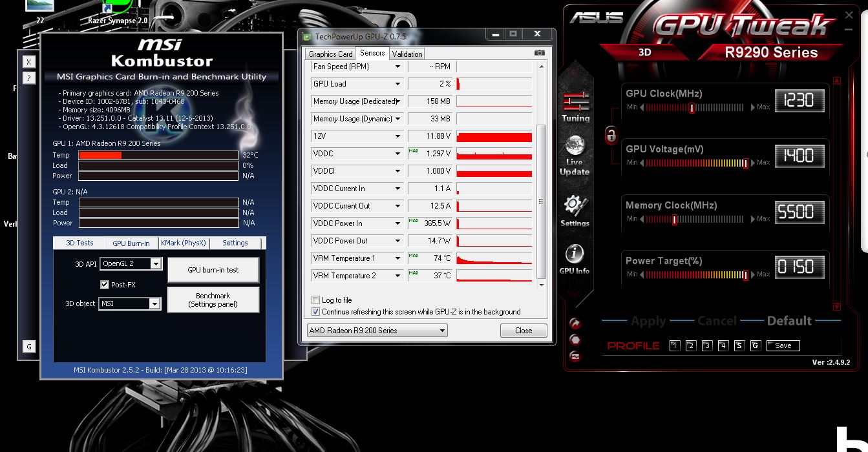868x452 pixels.
Task: Start the GPU burn-in test
Action: tap(213, 270)
